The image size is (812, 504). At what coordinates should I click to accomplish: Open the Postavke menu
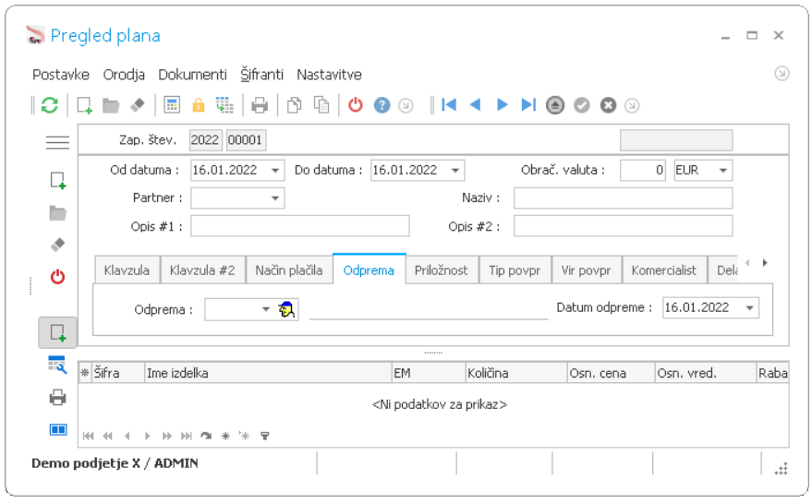click(61, 75)
